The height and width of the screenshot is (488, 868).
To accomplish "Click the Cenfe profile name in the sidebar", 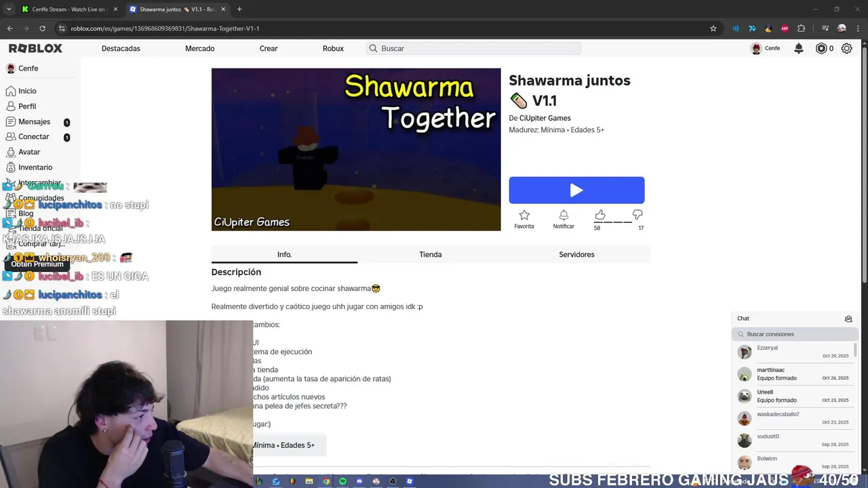I will [x=28, y=68].
